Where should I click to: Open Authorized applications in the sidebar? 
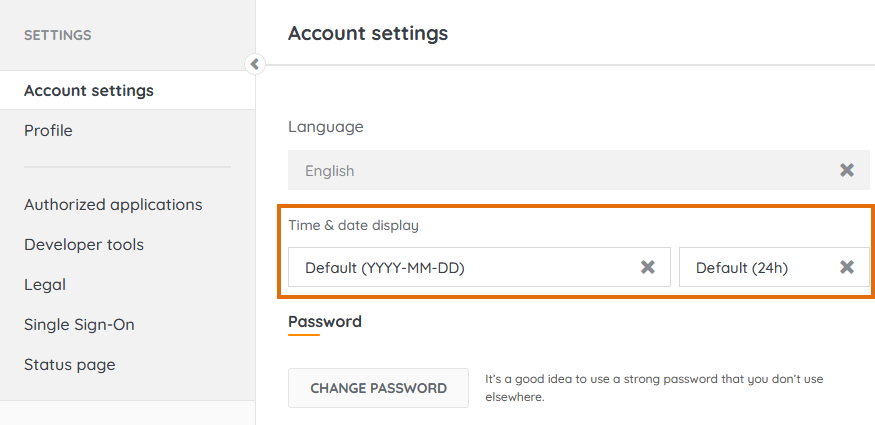113,205
